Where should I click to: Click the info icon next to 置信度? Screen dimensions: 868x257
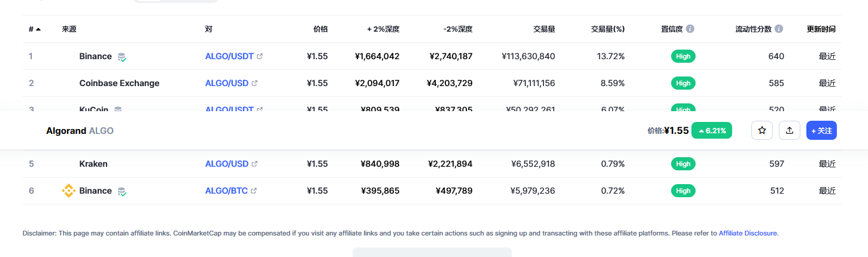(690, 29)
